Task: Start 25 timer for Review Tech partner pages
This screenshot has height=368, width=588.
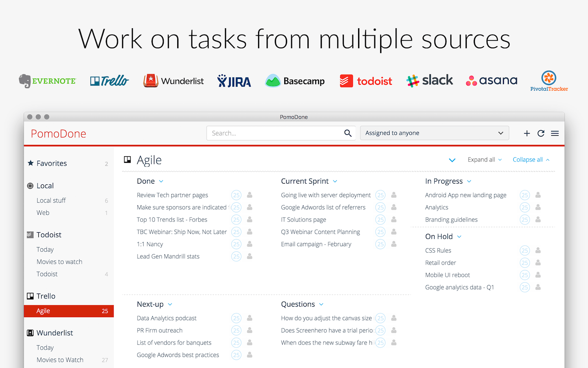Action: click(x=236, y=195)
